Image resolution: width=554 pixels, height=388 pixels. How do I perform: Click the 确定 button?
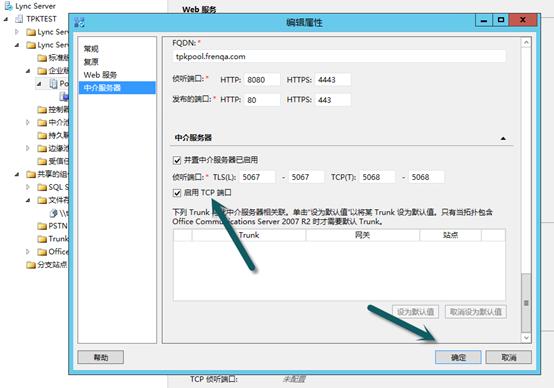[x=458, y=357]
